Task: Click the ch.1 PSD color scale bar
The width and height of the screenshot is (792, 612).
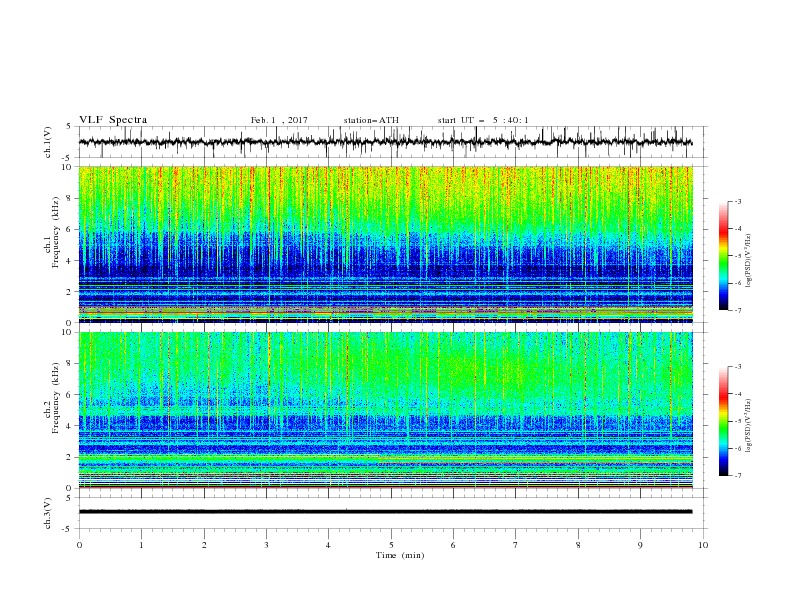Action: pos(723,256)
